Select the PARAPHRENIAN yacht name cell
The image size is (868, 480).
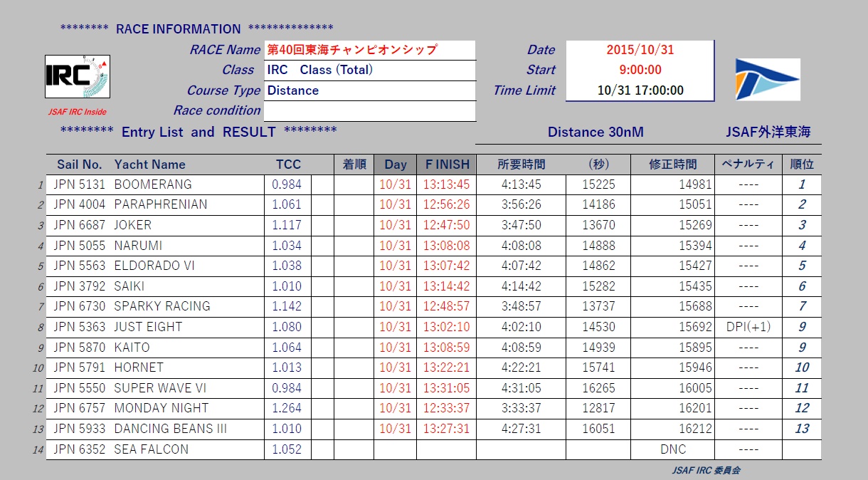tap(161, 204)
